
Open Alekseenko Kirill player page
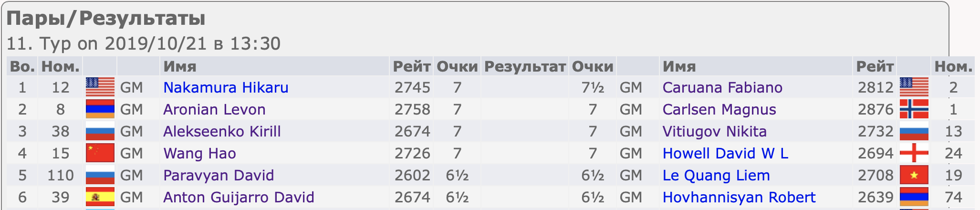[222, 131]
